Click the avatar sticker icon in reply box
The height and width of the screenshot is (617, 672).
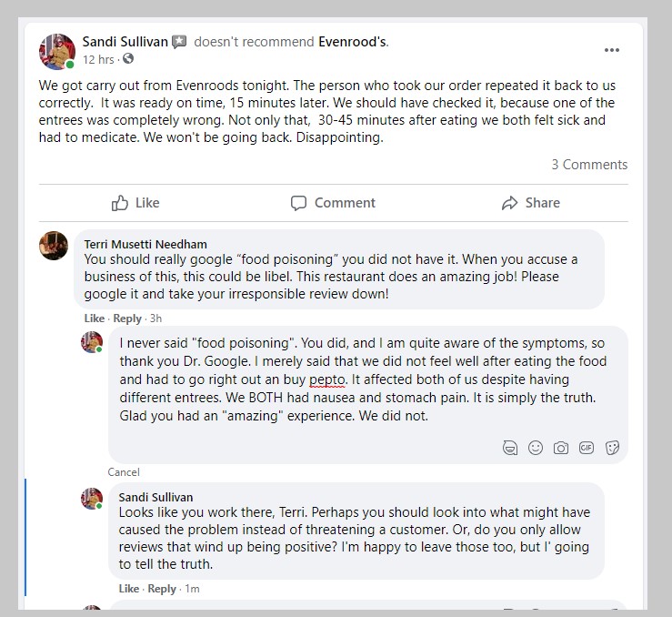tap(510, 447)
